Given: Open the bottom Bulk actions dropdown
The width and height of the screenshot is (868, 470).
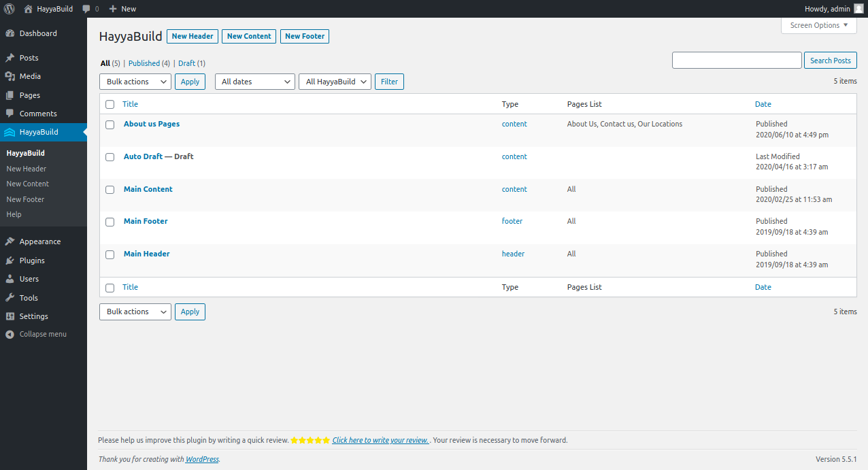Looking at the screenshot, I should click(x=135, y=312).
